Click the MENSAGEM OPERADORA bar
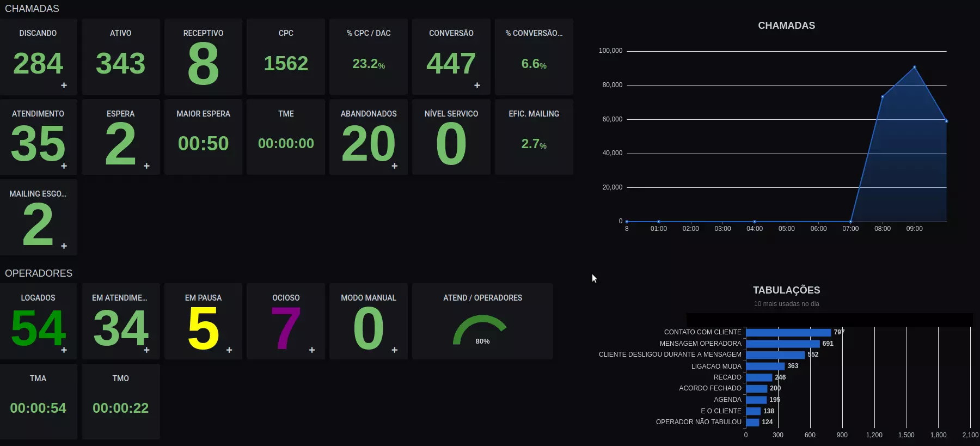Viewport: 980px width, 446px height. (783, 344)
